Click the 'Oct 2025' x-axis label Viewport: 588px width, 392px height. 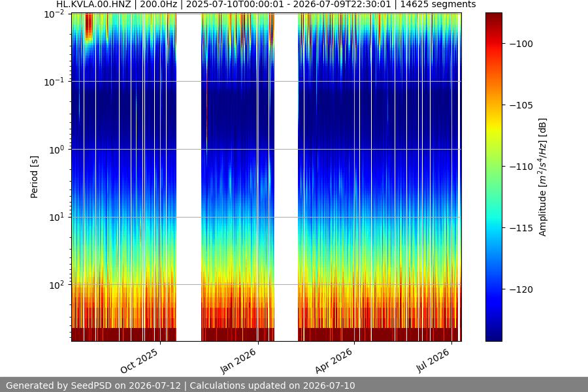[140, 361]
